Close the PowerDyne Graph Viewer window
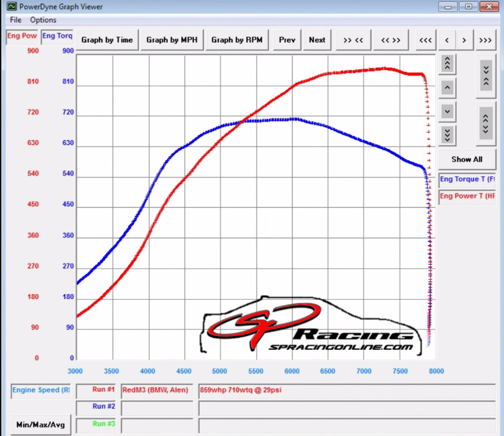504x436 pixels. (x=489, y=6)
